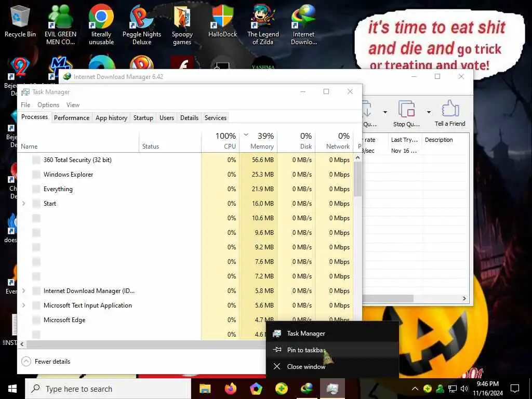Sort processes by CPU column header
The image size is (532, 399).
point(220,141)
